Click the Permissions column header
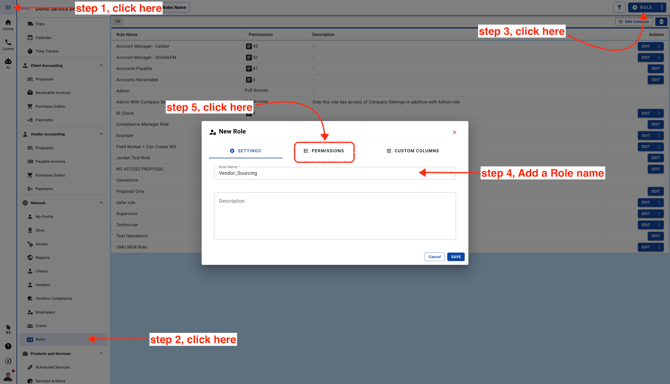This screenshot has width=670, height=384. coord(261,35)
